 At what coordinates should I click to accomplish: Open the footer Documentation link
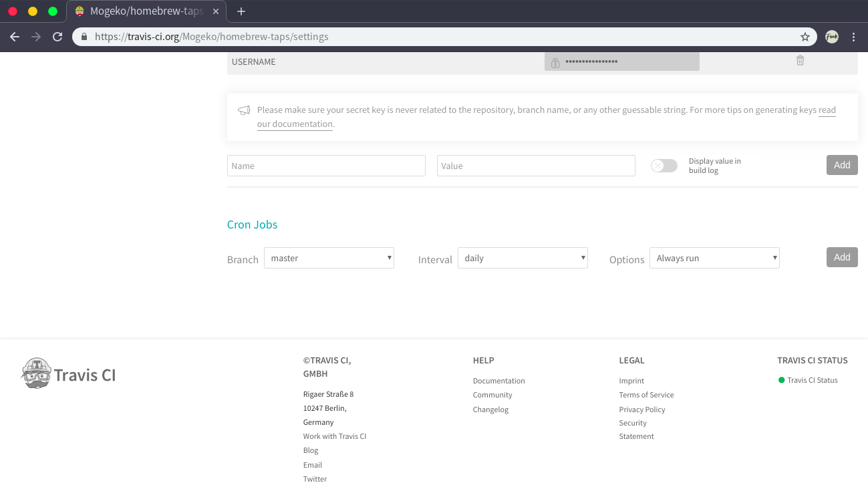click(498, 381)
